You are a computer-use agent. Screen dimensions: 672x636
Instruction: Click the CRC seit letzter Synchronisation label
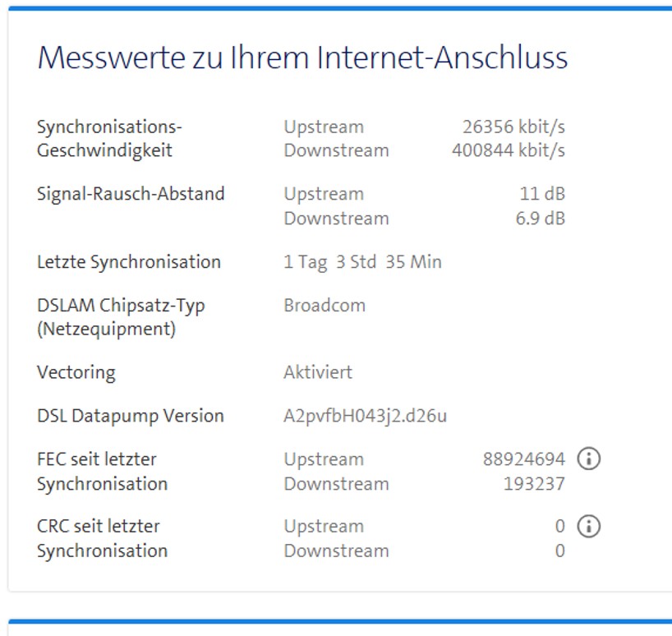coord(102,538)
